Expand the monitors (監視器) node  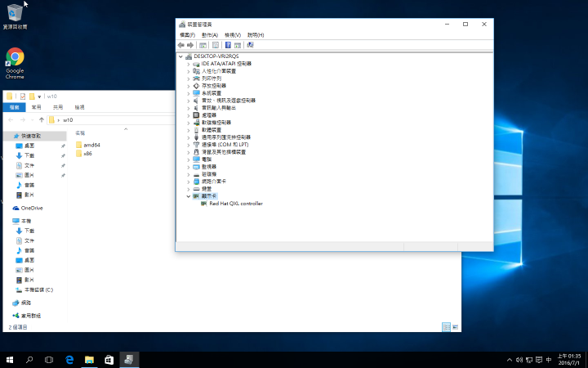pos(189,167)
